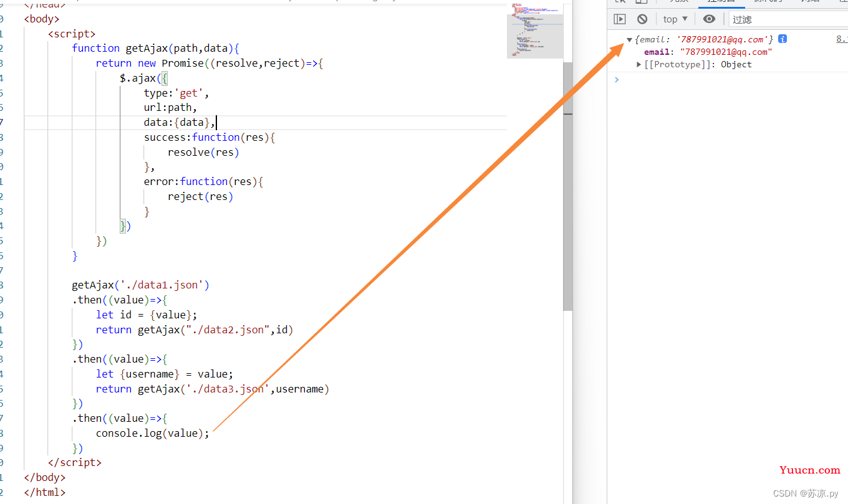The image size is (848, 504).
Task: Select the email property value "787991021@qq.com"
Action: 726,52
